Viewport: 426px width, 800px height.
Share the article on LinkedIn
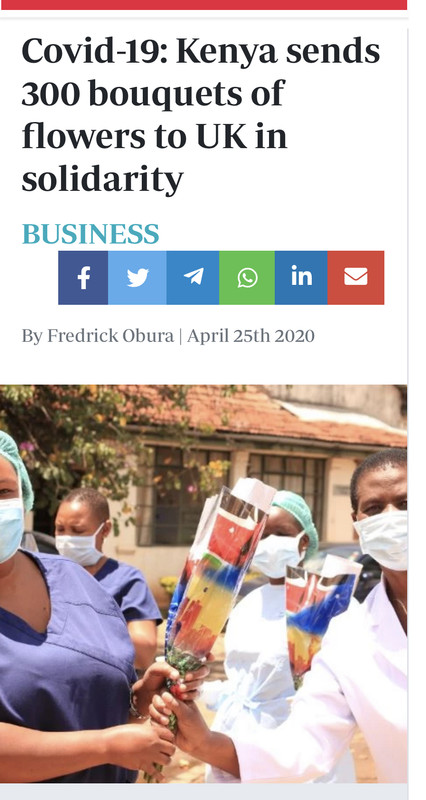coord(301,278)
